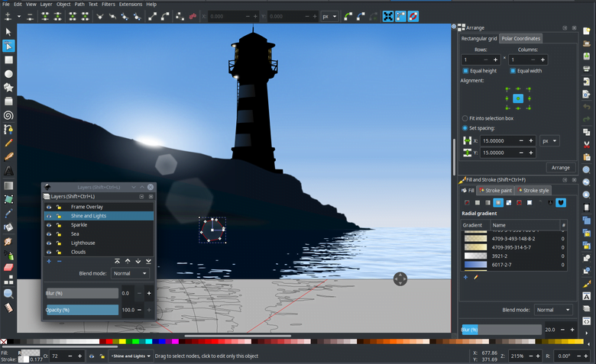
Task: Expand Fill and Stroke Blend mode dropdown
Action: (x=553, y=310)
